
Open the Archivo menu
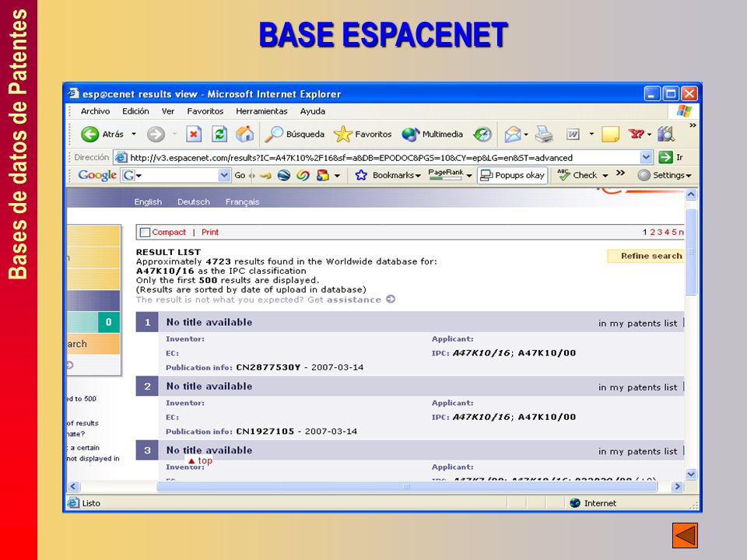[95, 111]
